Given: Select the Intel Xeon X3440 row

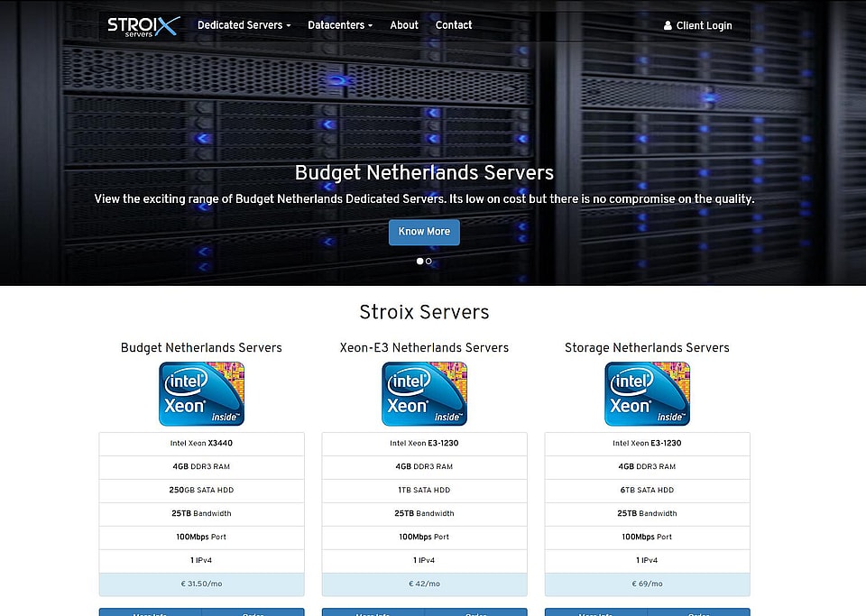Looking at the screenshot, I should tap(201, 444).
